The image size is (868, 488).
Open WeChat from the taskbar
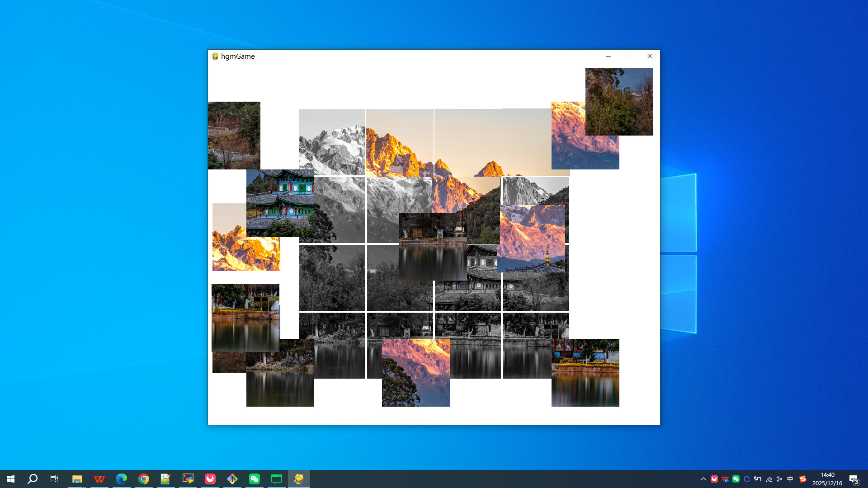(x=255, y=479)
